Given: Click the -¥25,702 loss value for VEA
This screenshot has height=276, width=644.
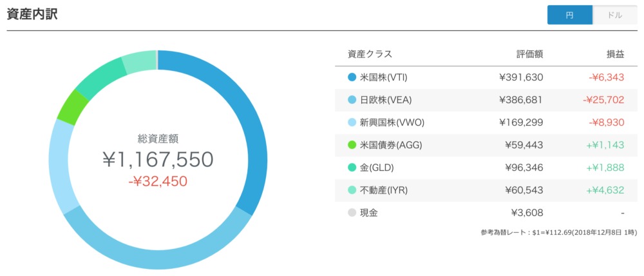Looking at the screenshot, I should (x=603, y=100).
